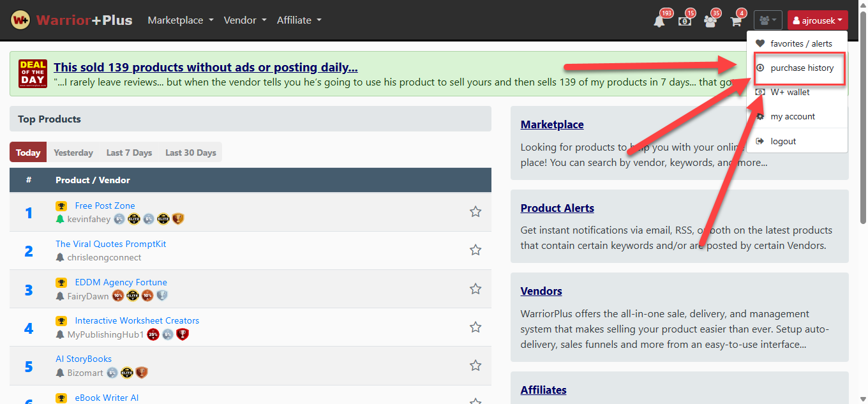The height and width of the screenshot is (404, 868).
Task: Click Bizomart's ELITE badge
Action: pyautogui.click(x=127, y=372)
